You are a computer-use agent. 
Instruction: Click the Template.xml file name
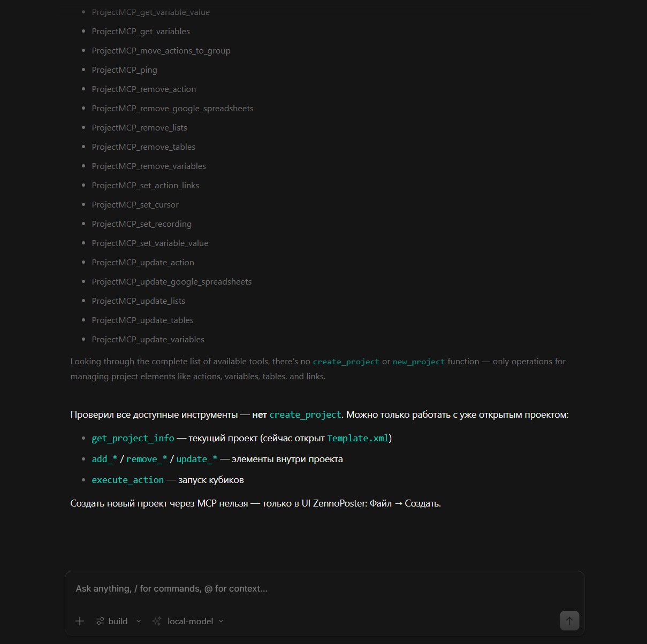click(358, 438)
